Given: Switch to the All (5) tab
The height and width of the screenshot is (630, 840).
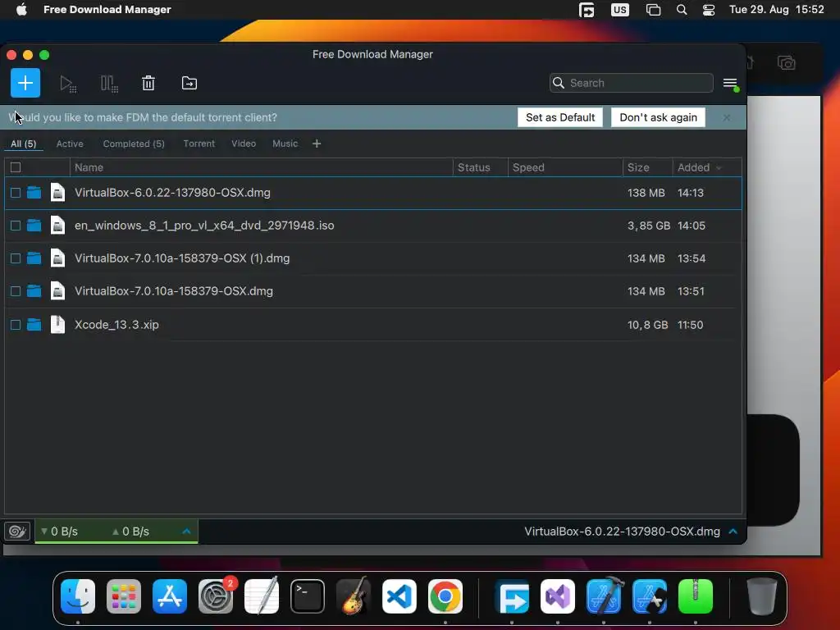Looking at the screenshot, I should [x=24, y=144].
